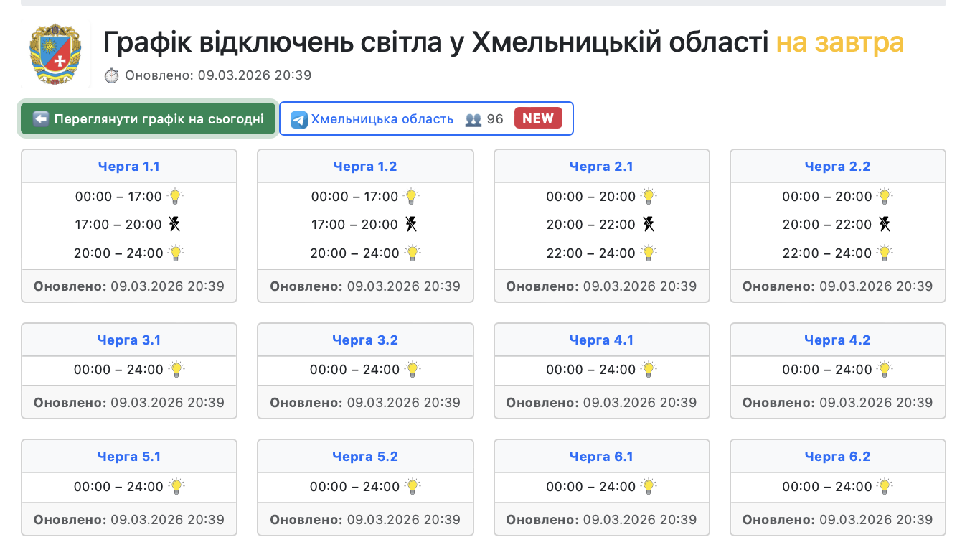Open the Черга 5.1 link

pos(129,457)
